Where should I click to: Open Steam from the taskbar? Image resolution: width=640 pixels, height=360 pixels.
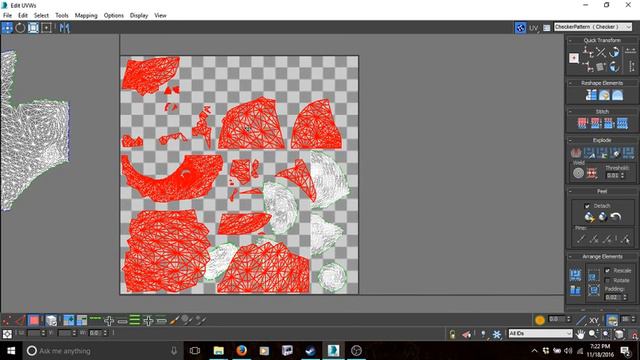[310, 351]
